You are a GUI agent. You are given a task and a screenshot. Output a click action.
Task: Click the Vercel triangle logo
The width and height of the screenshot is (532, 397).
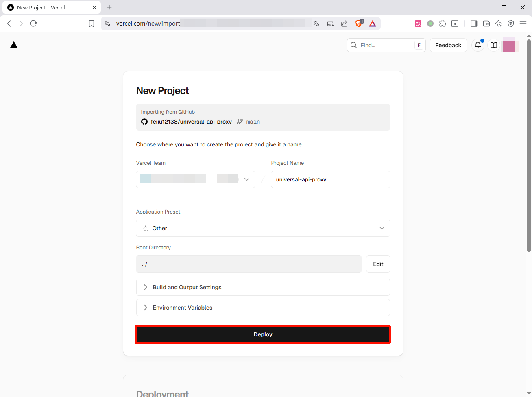14,45
